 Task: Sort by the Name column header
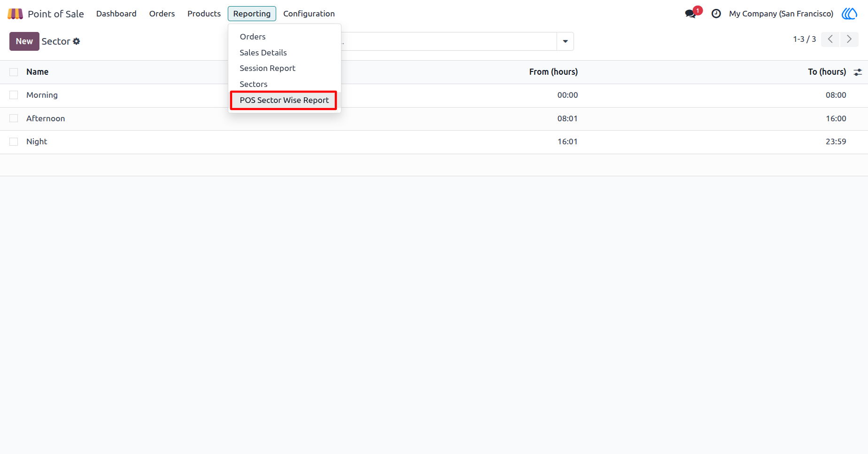(x=38, y=72)
